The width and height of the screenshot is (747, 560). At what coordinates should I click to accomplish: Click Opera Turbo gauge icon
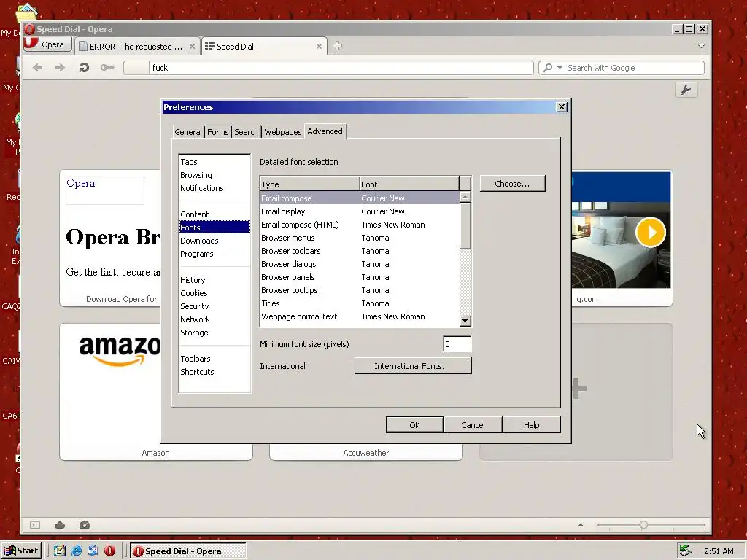tap(85, 525)
